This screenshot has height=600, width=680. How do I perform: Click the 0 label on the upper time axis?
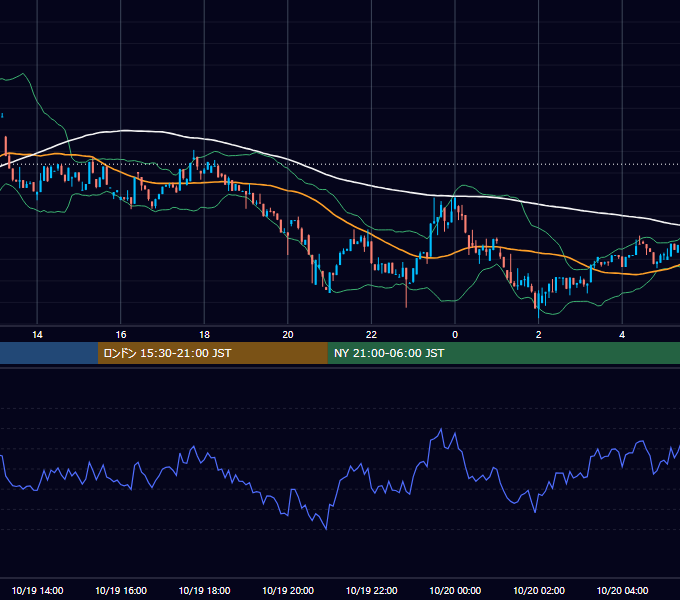pos(455,335)
